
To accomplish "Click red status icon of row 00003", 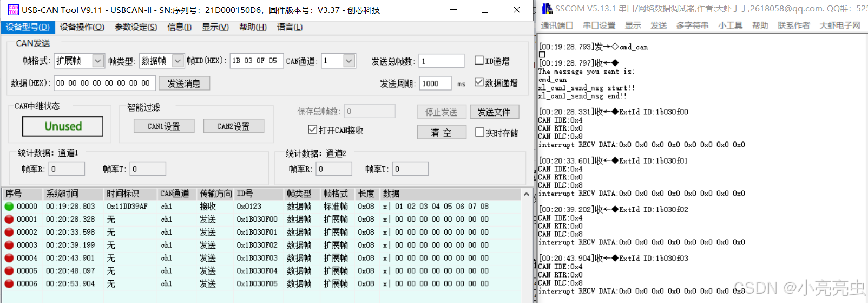I will pyautogui.click(x=9, y=245).
